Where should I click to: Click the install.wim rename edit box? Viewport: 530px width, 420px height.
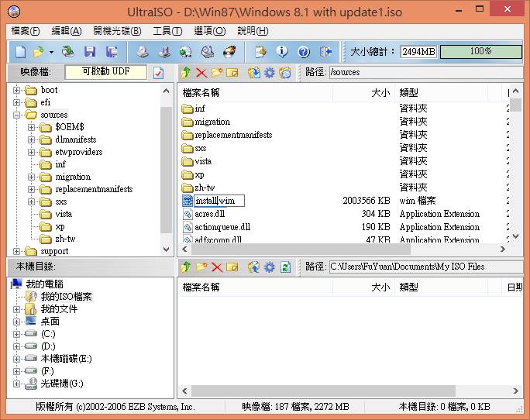click(219, 201)
